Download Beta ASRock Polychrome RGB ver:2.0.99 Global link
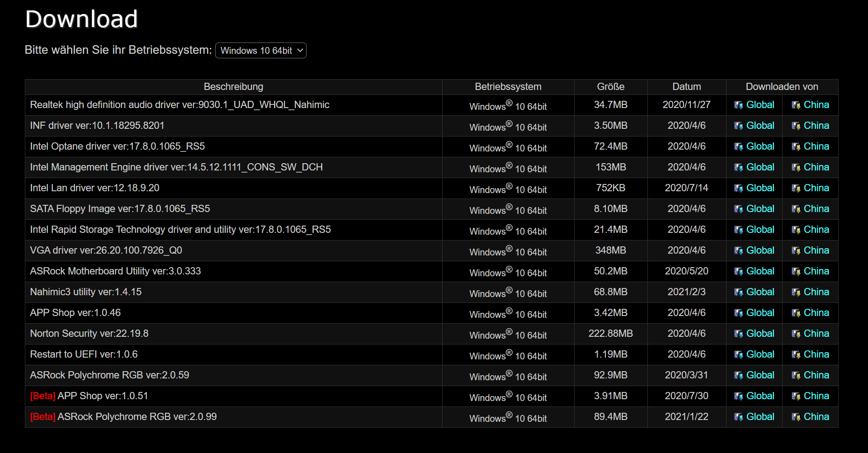Screen dimensions: 868x453 [x=760, y=417]
